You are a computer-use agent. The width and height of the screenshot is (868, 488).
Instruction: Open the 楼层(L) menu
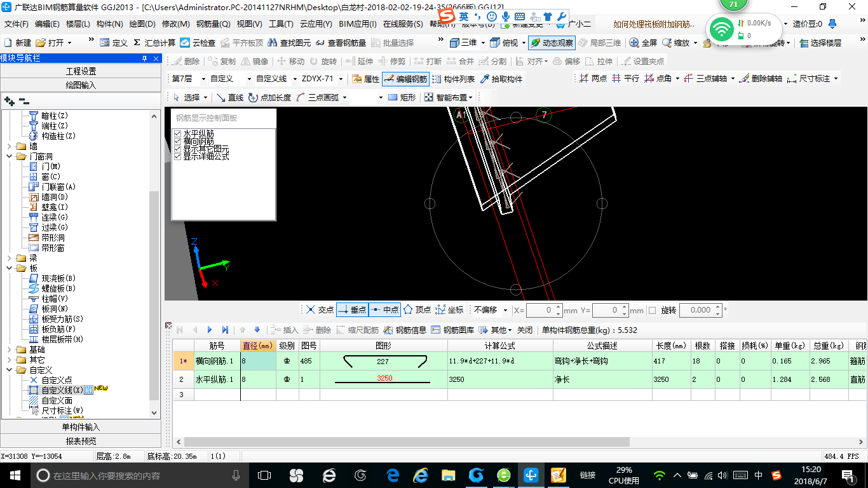(78, 24)
